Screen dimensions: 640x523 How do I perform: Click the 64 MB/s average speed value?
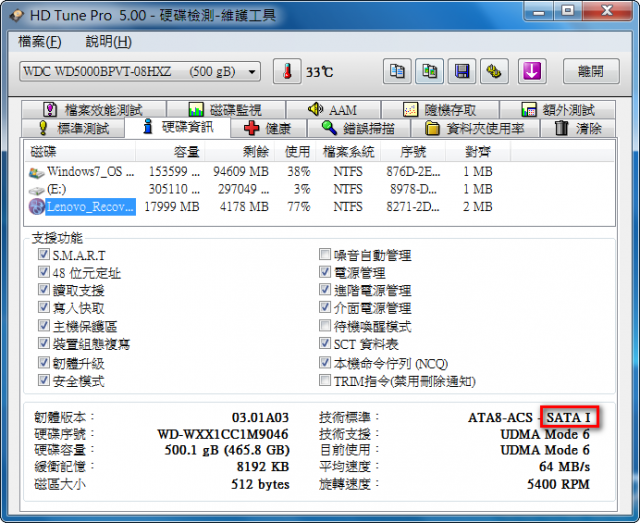click(564, 467)
